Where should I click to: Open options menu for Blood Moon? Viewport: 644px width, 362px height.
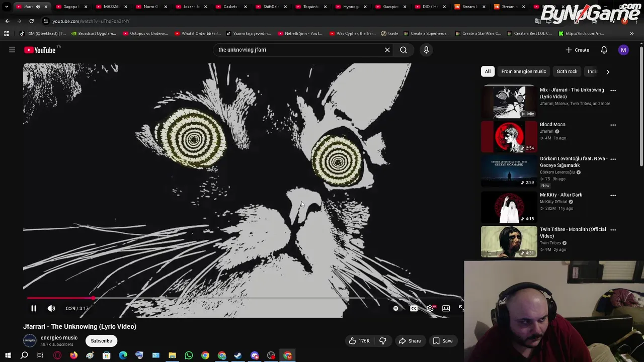613,125
